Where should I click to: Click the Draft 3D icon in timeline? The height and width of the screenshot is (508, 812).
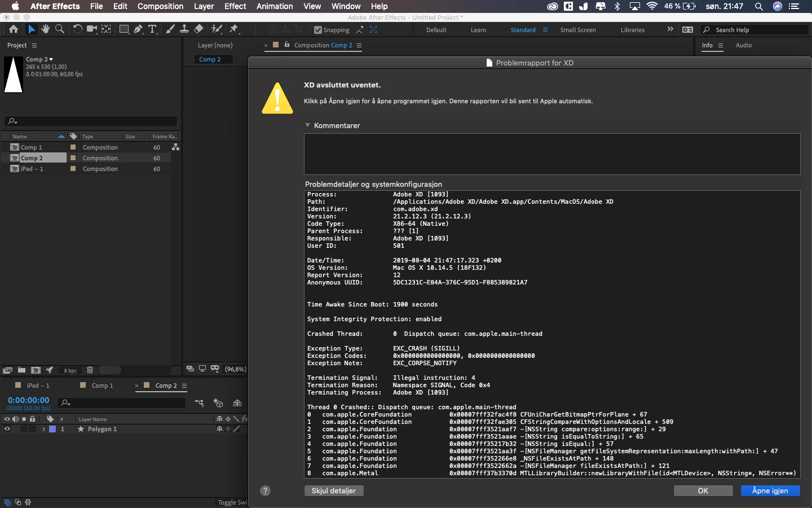tap(218, 403)
